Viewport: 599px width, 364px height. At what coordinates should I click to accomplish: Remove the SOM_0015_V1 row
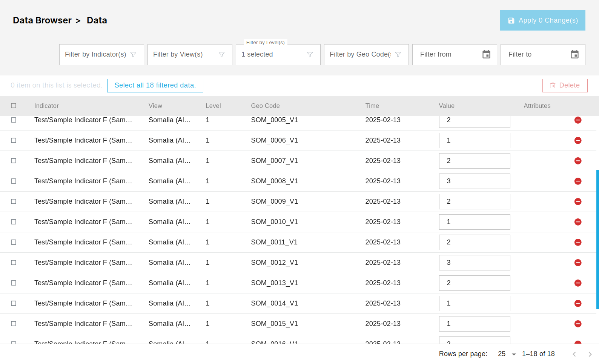(x=577, y=324)
